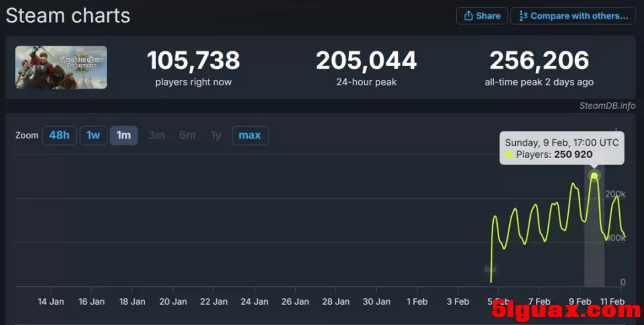Click the 105,738 players right now figure
The height and width of the screenshot is (325, 644).
(x=193, y=60)
